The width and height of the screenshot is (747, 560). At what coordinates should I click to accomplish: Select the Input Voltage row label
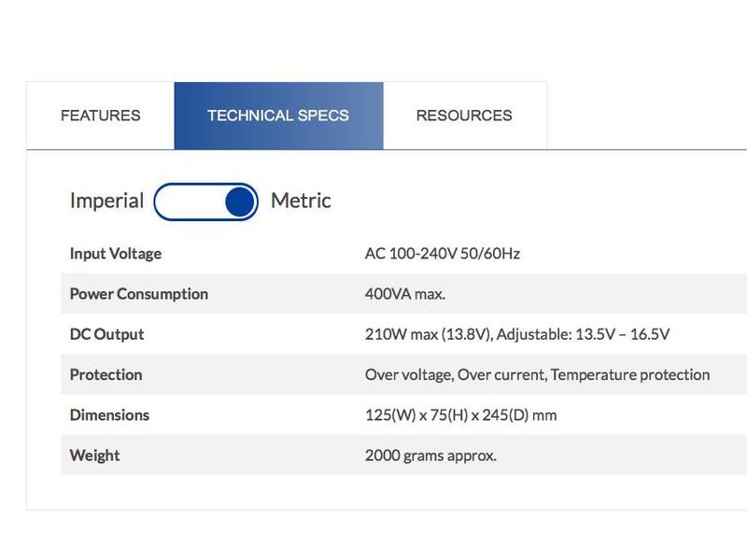pyautogui.click(x=114, y=253)
